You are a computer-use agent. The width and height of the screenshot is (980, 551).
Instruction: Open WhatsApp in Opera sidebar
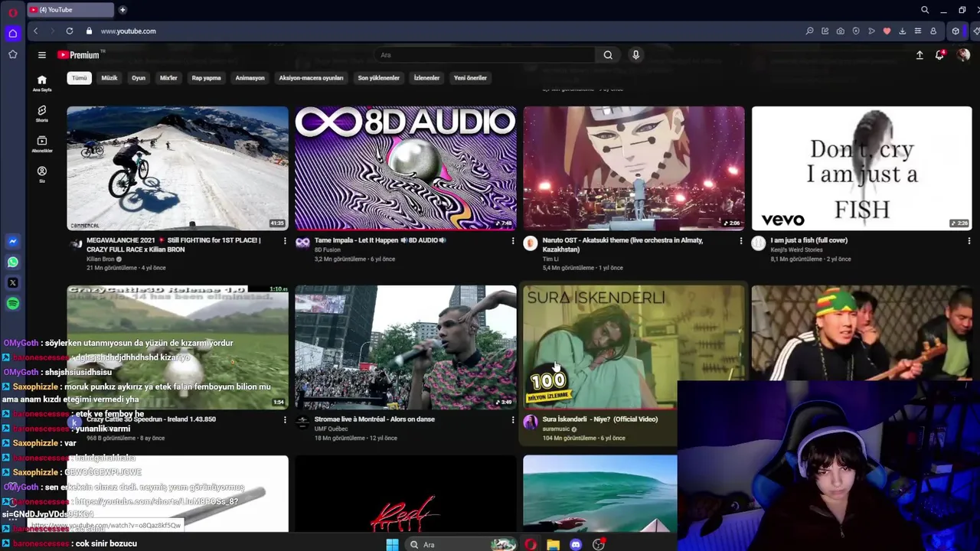(x=13, y=262)
